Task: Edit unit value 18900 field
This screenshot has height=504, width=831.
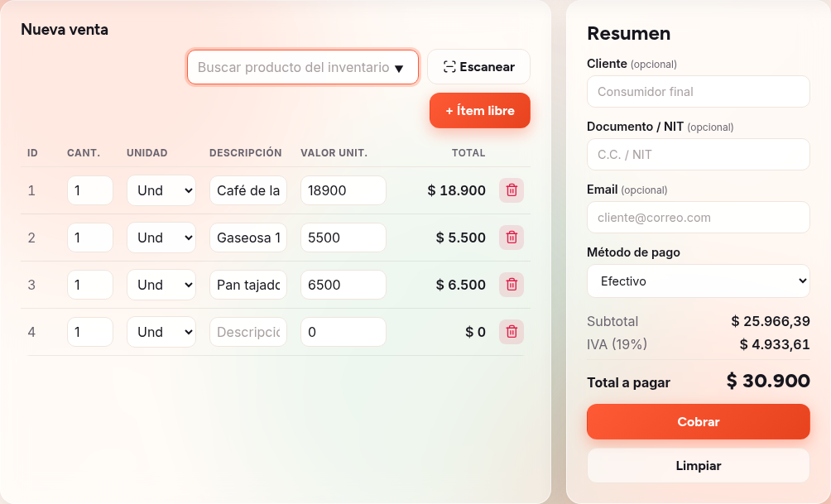Action: tap(343, 190)
